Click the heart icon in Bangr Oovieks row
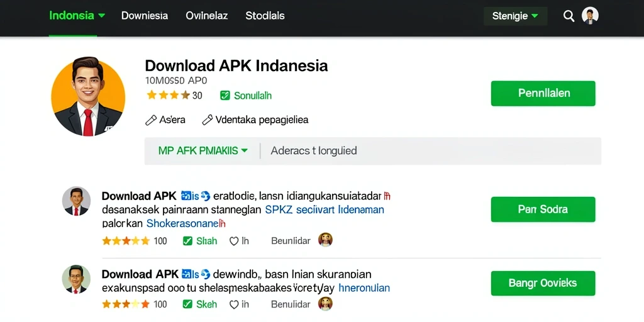644x322 pixels. click(234, 304)
